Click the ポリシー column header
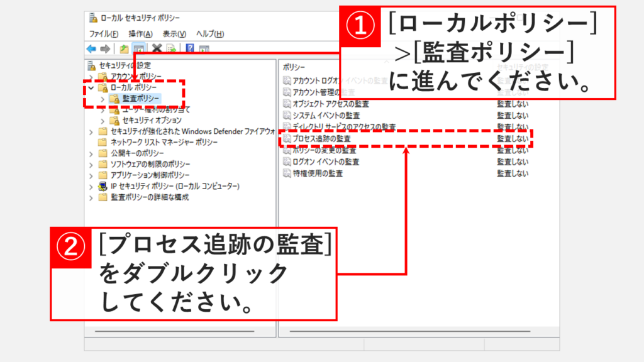This screenshot has width=644, height=362. (294, 66)
